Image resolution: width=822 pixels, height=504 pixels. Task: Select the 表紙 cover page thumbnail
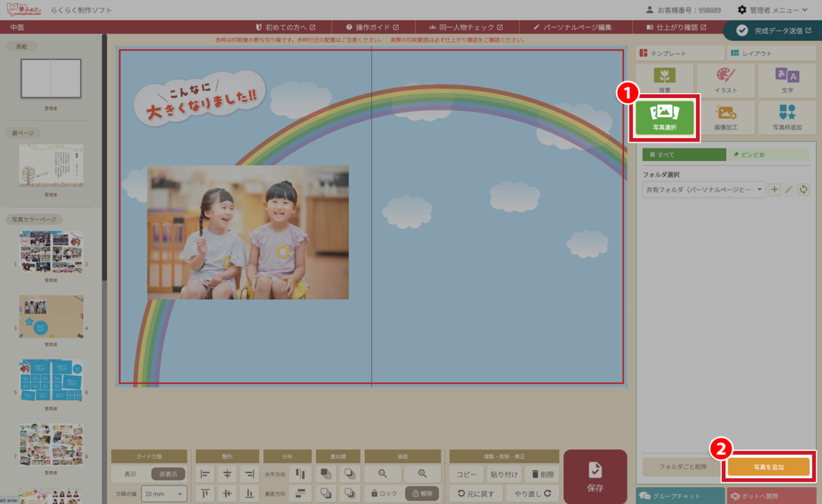click(51, 78)
